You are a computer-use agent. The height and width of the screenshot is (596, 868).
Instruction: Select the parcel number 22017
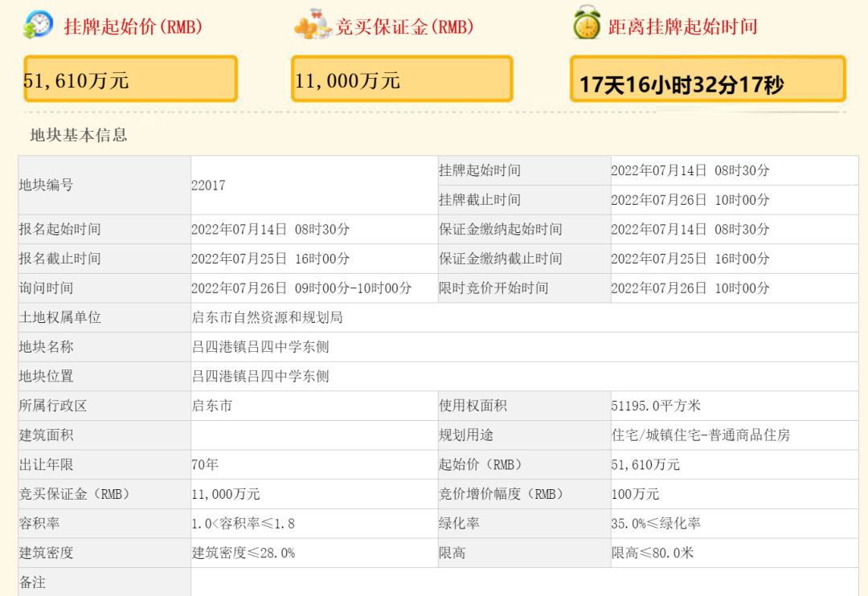208,186
